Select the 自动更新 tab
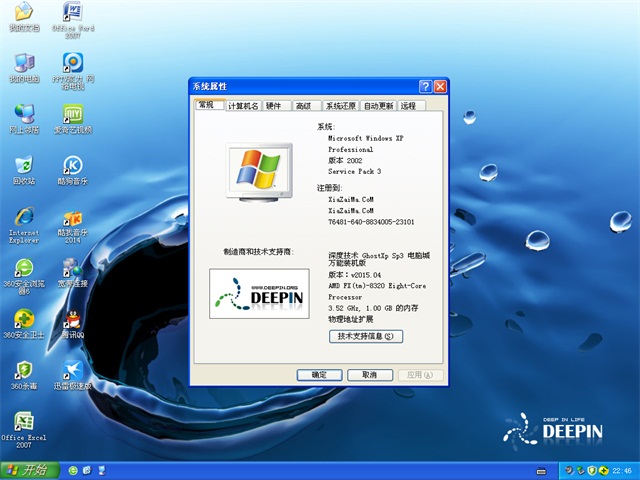Viewport: 640px width, 480px height. tap(378, 105)
